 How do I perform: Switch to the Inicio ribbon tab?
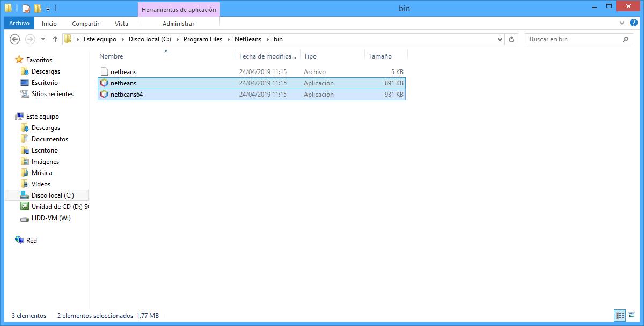(49, 23)
